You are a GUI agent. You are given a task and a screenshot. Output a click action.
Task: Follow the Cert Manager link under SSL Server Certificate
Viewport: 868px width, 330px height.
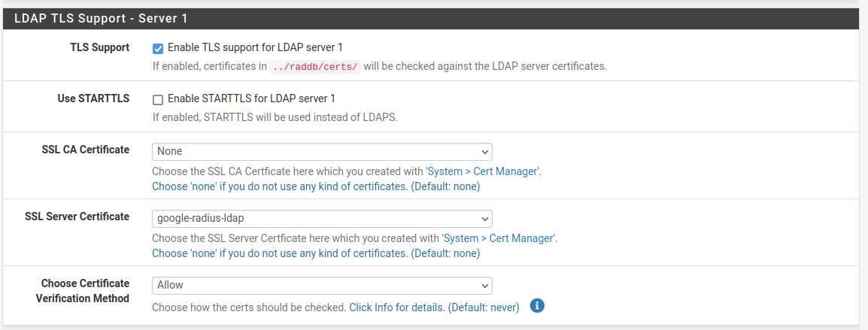tap(499, 238)
